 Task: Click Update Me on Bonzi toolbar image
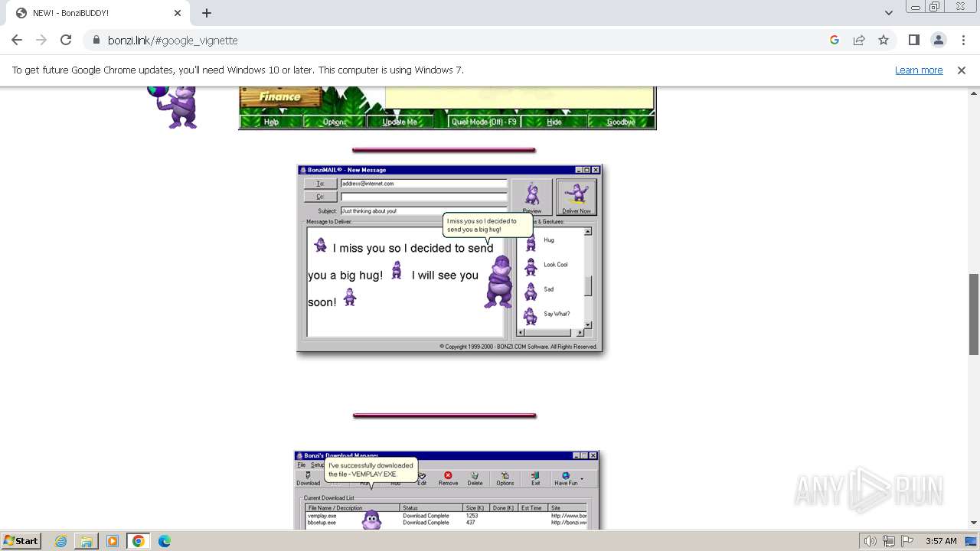click(x=400, y=122)
